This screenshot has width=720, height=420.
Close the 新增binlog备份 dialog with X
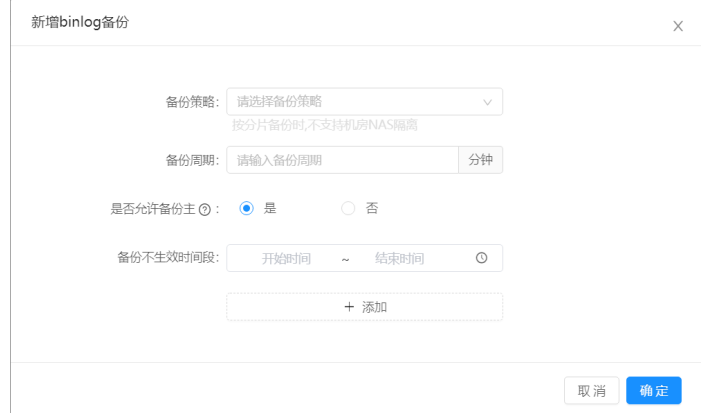677,26
